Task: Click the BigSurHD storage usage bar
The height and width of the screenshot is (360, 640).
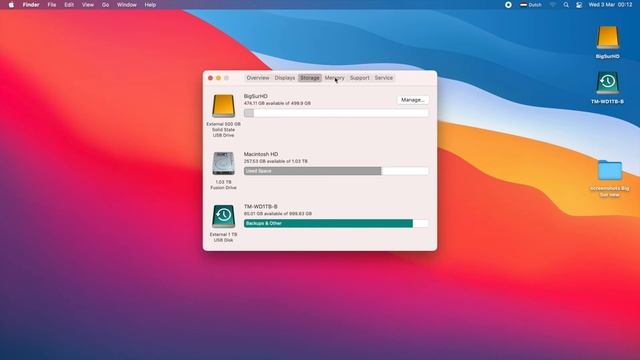Action: pyautogui.click(x=336, y=113)
